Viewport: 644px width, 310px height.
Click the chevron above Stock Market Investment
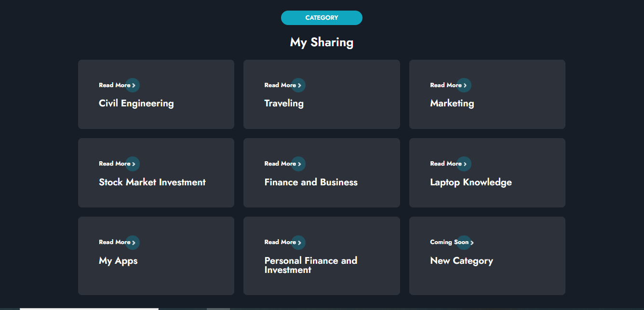click(x=133, y=164)
